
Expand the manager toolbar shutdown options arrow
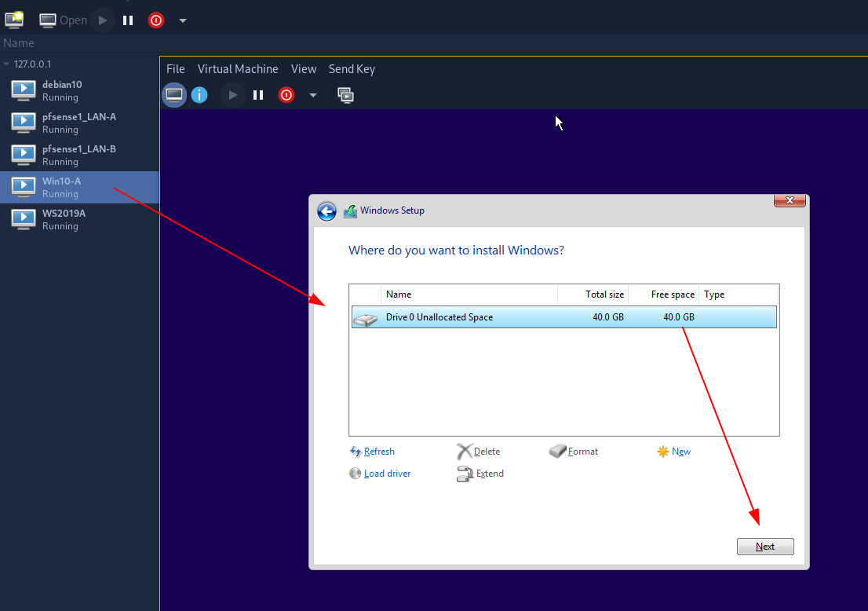pos(183,21)
